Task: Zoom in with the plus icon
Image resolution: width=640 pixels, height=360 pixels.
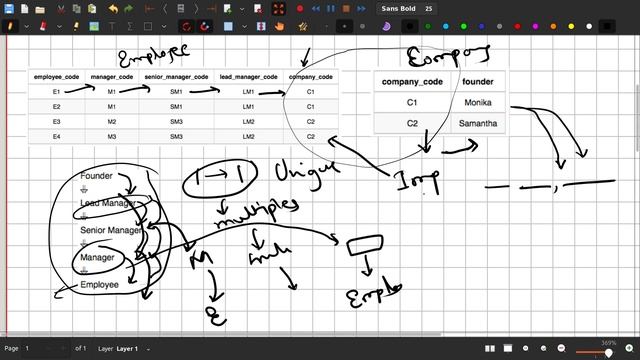Action: [x=629, y=348]
